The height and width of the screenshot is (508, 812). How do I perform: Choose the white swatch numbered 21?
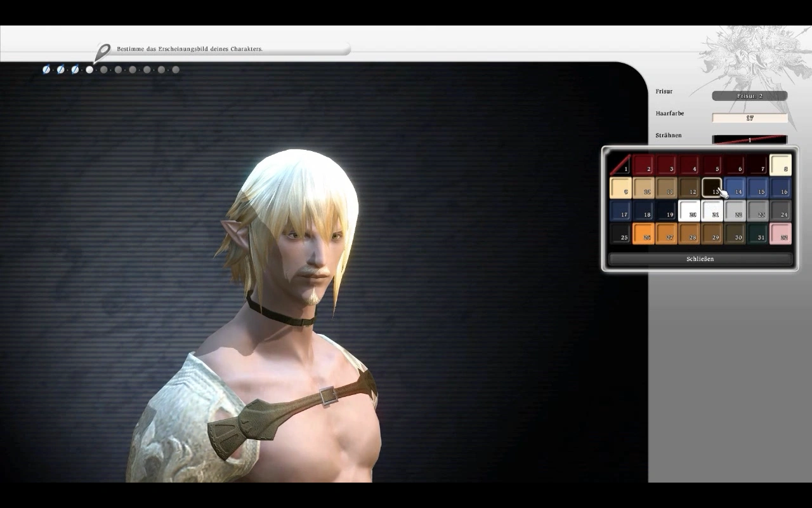712,211
